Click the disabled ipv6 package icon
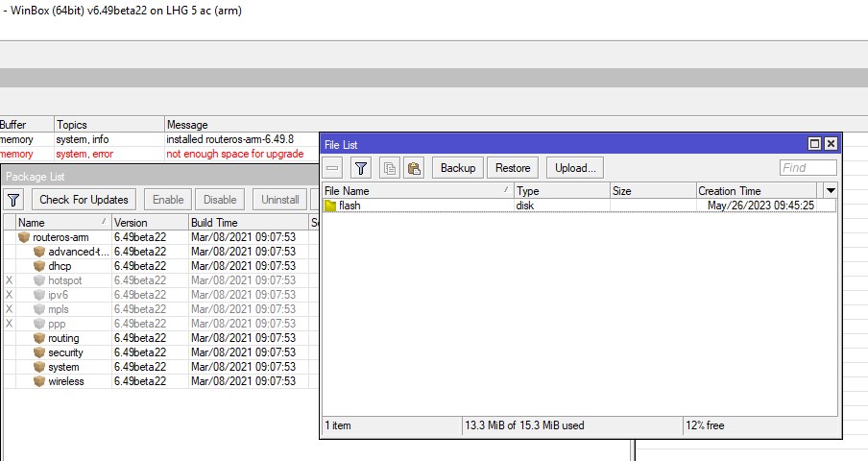Viewport: 868px width, 461px height. (x=39, y=295)
